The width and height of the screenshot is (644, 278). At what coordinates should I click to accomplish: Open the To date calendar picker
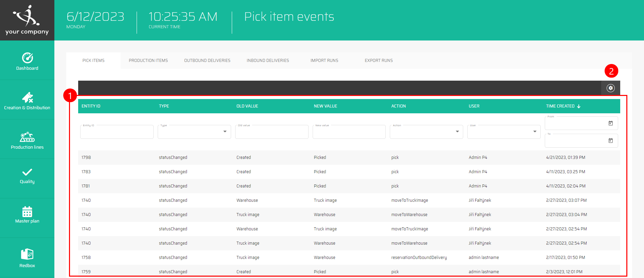click(610, 141)
